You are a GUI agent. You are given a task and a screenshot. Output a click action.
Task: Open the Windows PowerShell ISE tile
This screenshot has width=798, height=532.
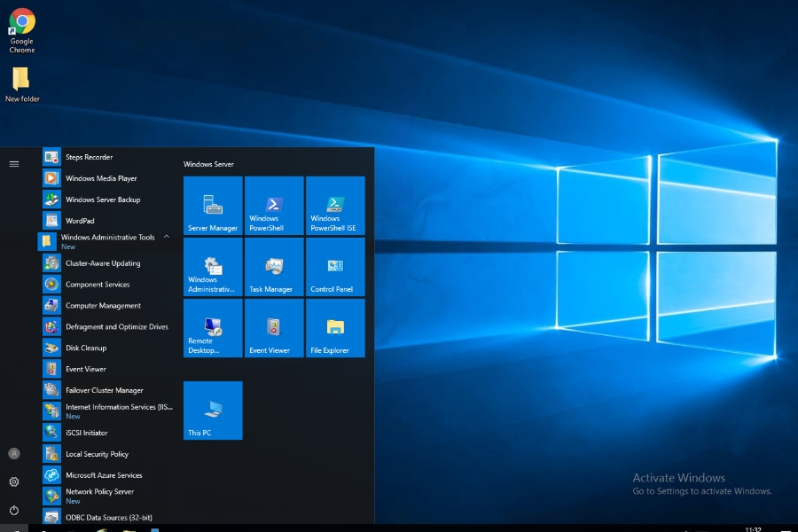335,206
